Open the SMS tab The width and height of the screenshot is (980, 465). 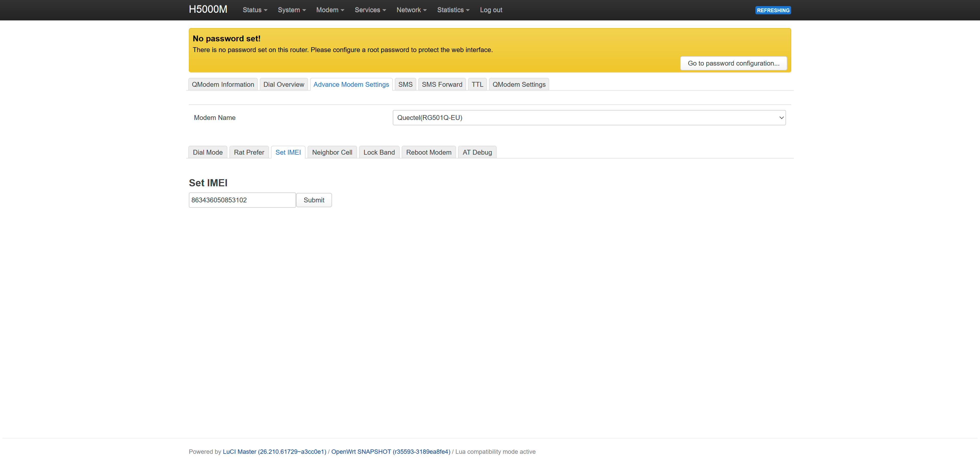point(405,84)
